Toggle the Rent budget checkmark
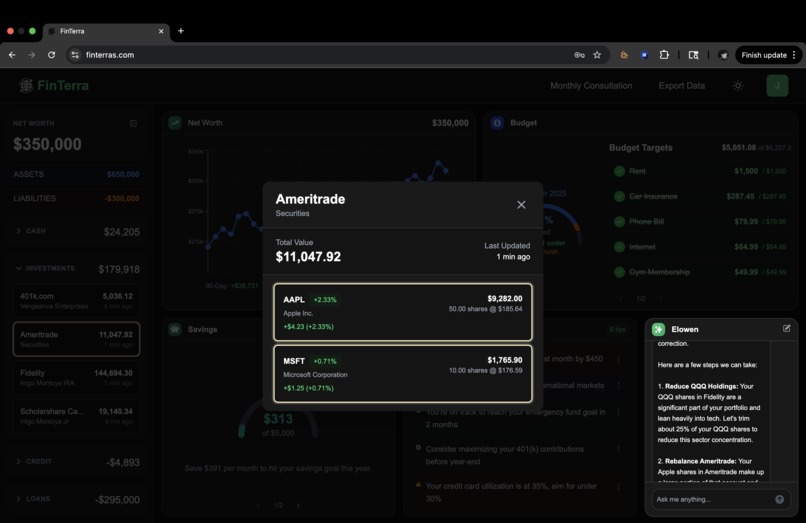This screenshot has height=523, width=806. pos(619,171)
